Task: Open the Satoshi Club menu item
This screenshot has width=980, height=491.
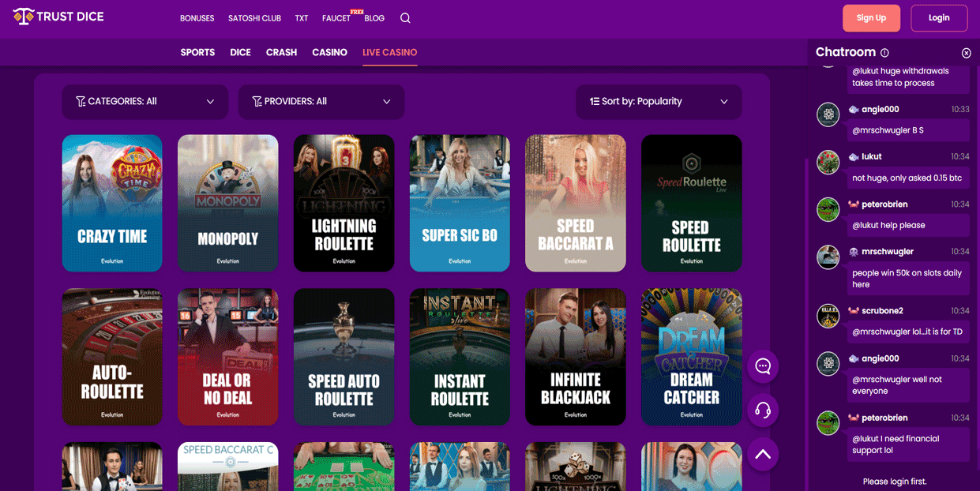Action: 254,18
